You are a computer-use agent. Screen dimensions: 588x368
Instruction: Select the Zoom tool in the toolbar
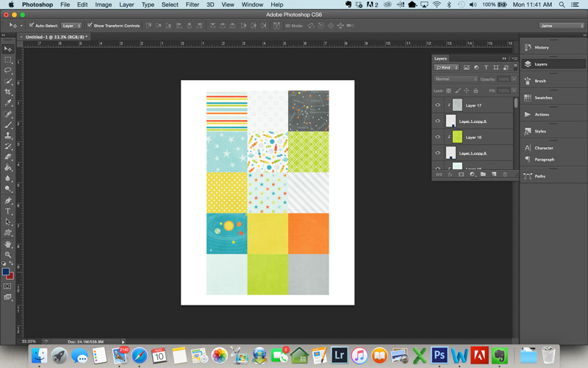point(8,255)
